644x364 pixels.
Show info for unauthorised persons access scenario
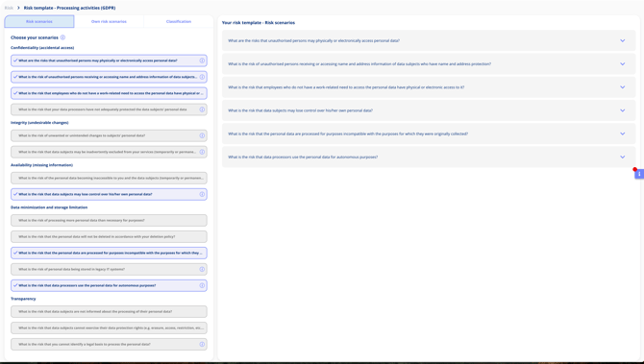tap(202, 61)
